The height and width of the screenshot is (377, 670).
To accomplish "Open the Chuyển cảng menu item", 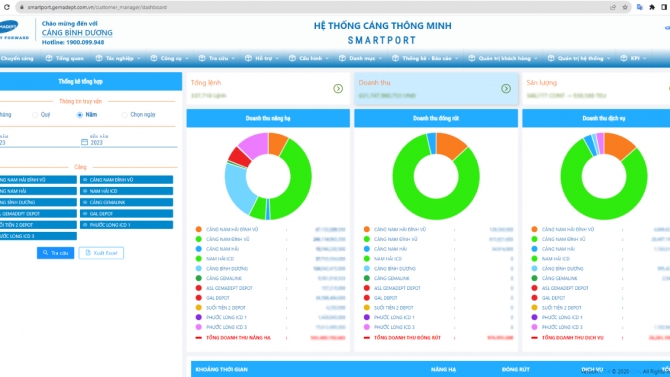I will click(x=17, y=58).
